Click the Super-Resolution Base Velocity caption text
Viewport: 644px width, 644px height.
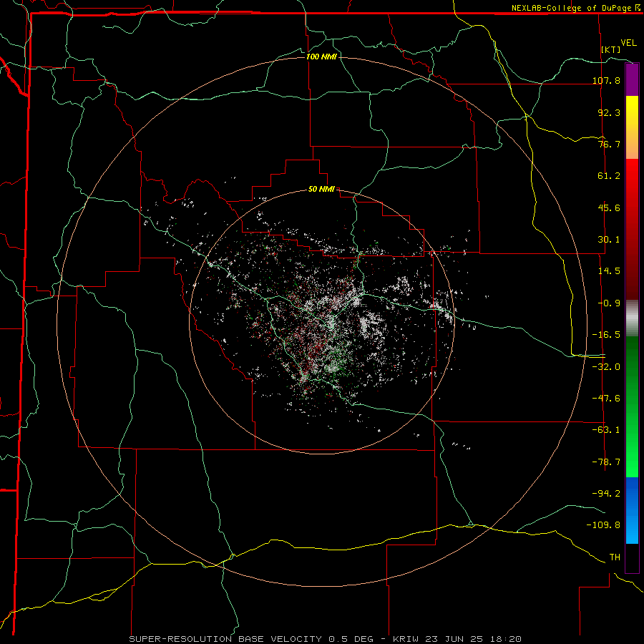326,639
